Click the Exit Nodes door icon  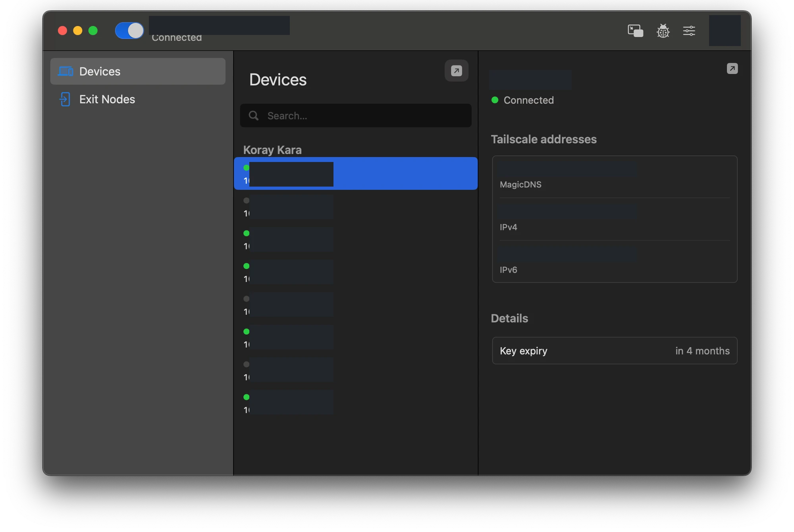click(65, 99)
